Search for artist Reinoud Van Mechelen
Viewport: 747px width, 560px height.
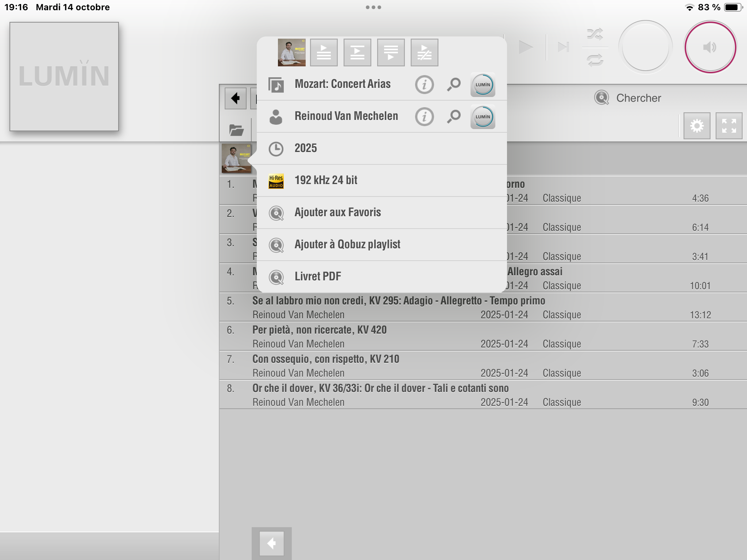pos(454,117)
